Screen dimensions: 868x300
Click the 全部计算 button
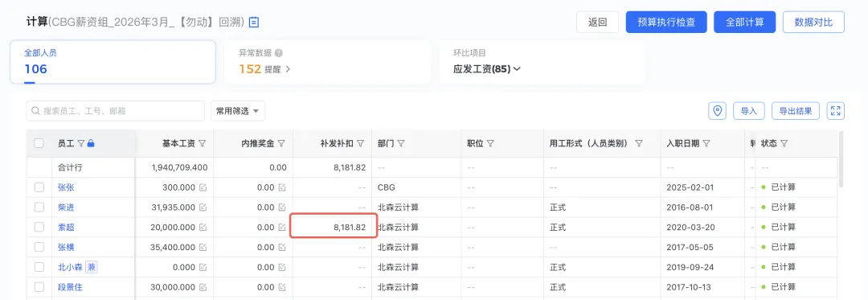coord(744,23)
